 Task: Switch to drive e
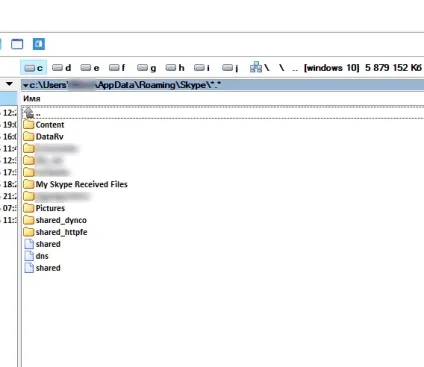[90, 68]
